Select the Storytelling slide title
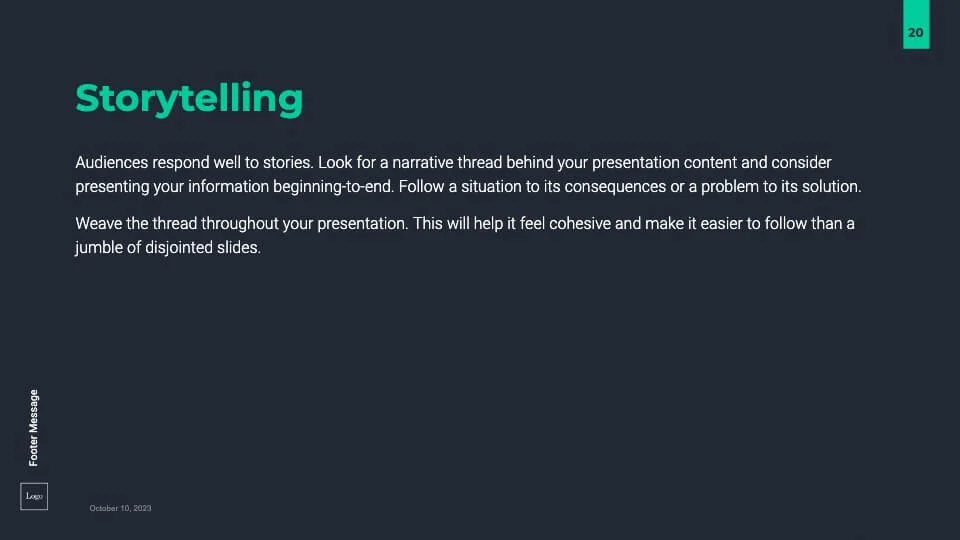 (x=189, y=98)
